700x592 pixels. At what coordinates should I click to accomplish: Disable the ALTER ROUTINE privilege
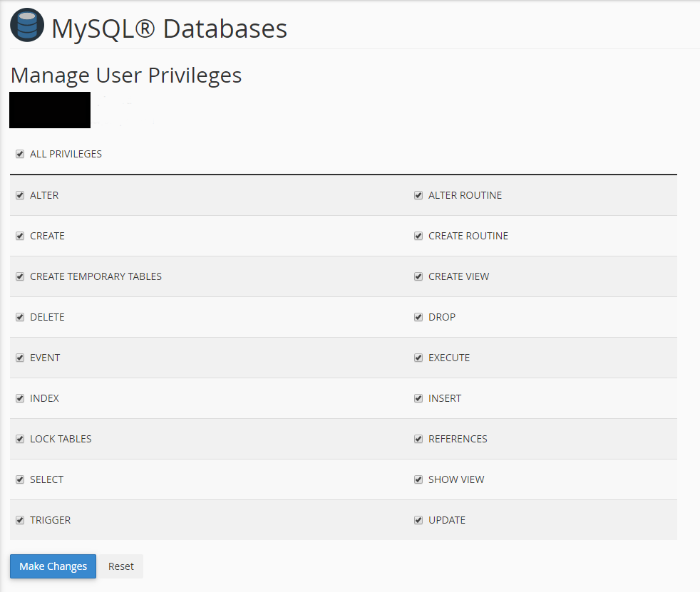point(418,195)
